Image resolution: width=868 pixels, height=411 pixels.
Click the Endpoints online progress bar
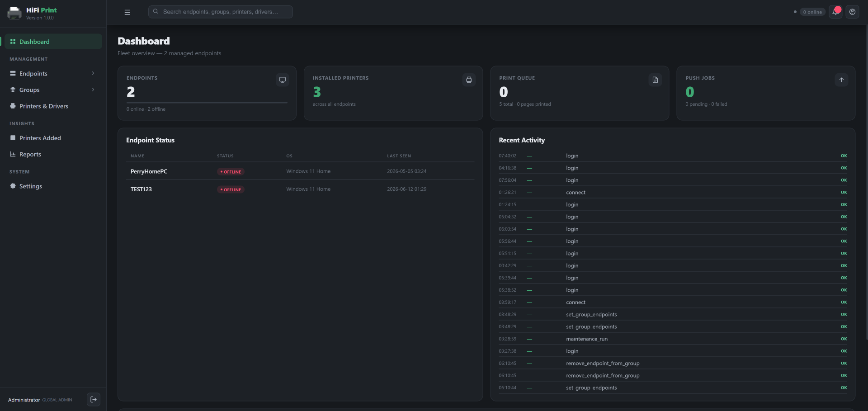coord(207,103)
